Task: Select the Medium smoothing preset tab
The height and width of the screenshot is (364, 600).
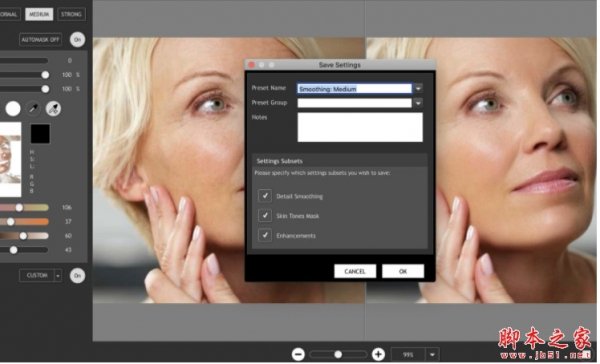Action: 39,15
